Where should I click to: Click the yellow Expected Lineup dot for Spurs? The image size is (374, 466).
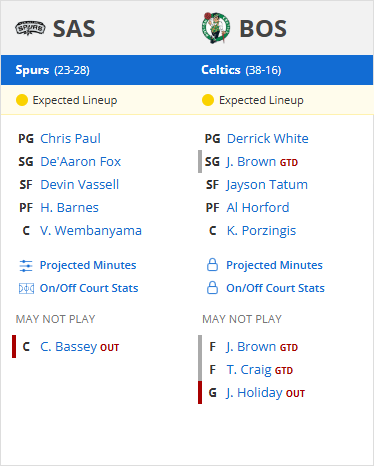click(22, 100)
